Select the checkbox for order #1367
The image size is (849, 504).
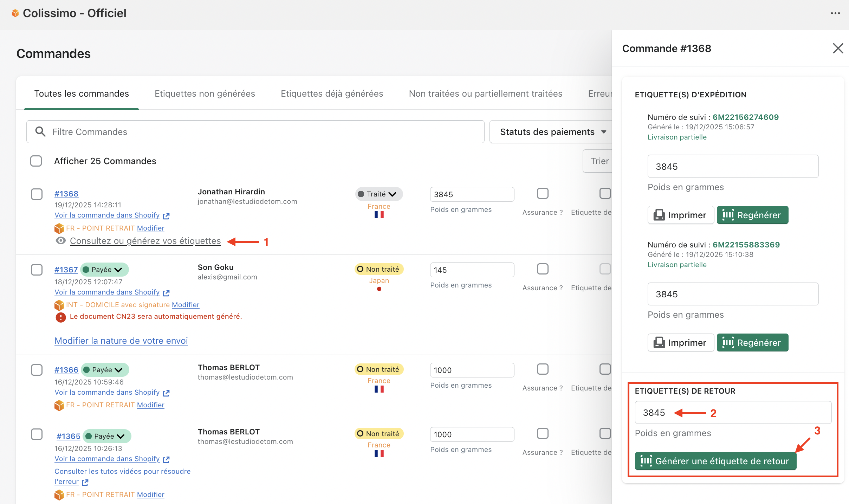pyautogui.click(x=37, y=270)
